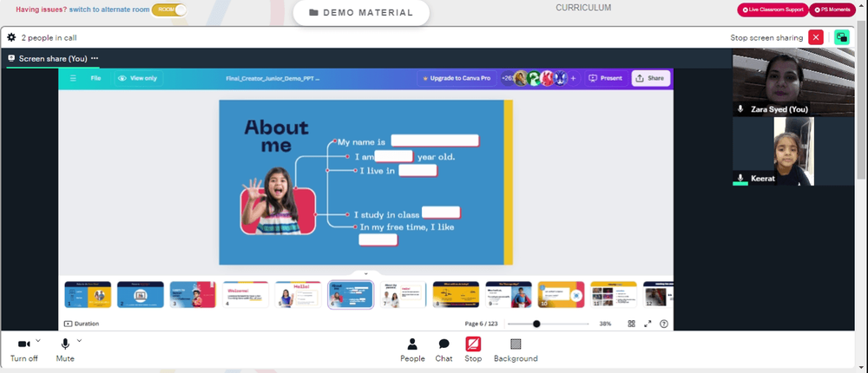The height and width of the screenshot is (373, 868).
Task: Click the +26 collaborators badge
Action: (x=507, y=79)
